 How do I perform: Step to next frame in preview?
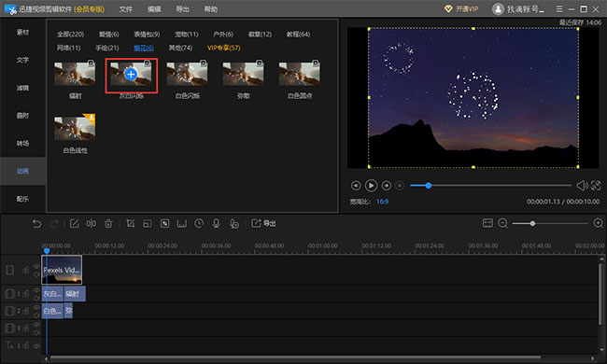386,186
